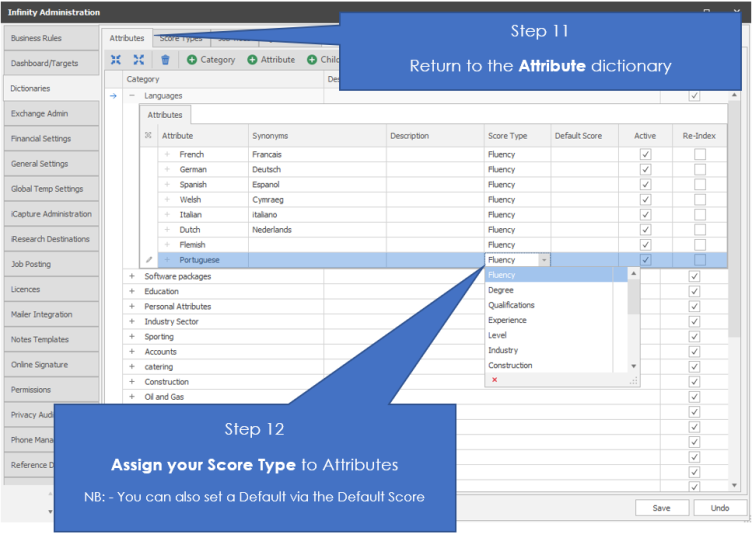Click the Undo button
Image resolution: width=752 pixels, height=534 pixels.
point(719,508)
